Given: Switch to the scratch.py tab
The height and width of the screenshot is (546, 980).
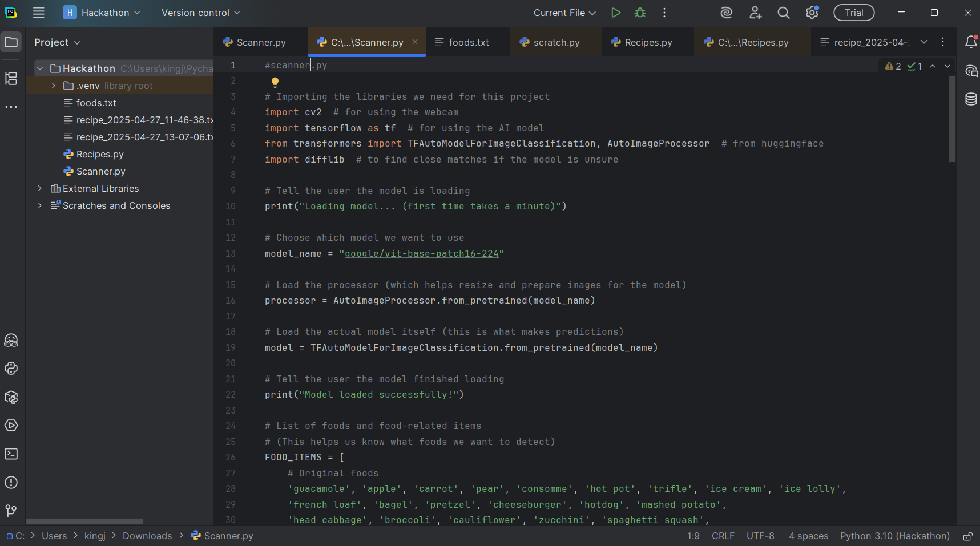Looking at the screenshot, I should coord(556,42).
